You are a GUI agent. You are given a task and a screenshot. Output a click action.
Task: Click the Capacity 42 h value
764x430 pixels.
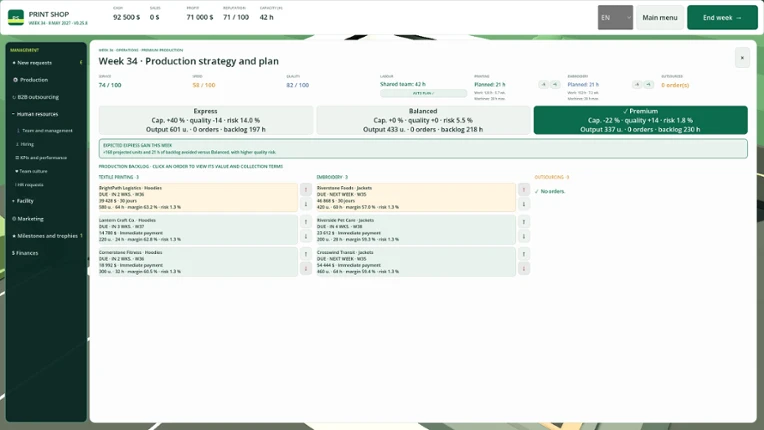(267, 17)
